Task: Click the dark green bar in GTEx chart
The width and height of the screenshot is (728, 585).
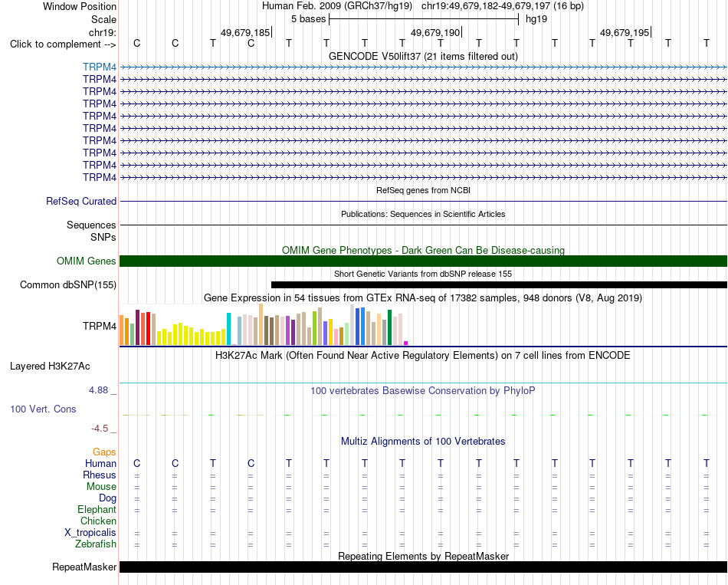Action: [389, 327]
